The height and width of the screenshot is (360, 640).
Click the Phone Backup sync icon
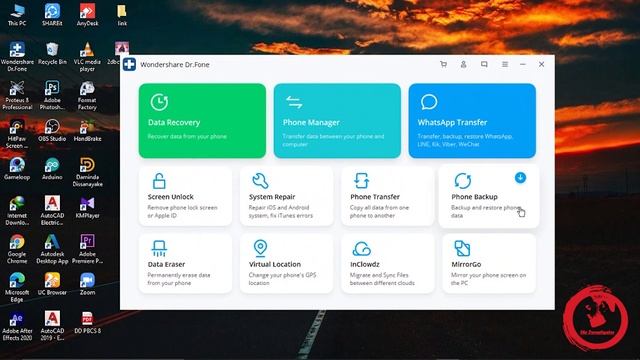click(x=462, y=181)
